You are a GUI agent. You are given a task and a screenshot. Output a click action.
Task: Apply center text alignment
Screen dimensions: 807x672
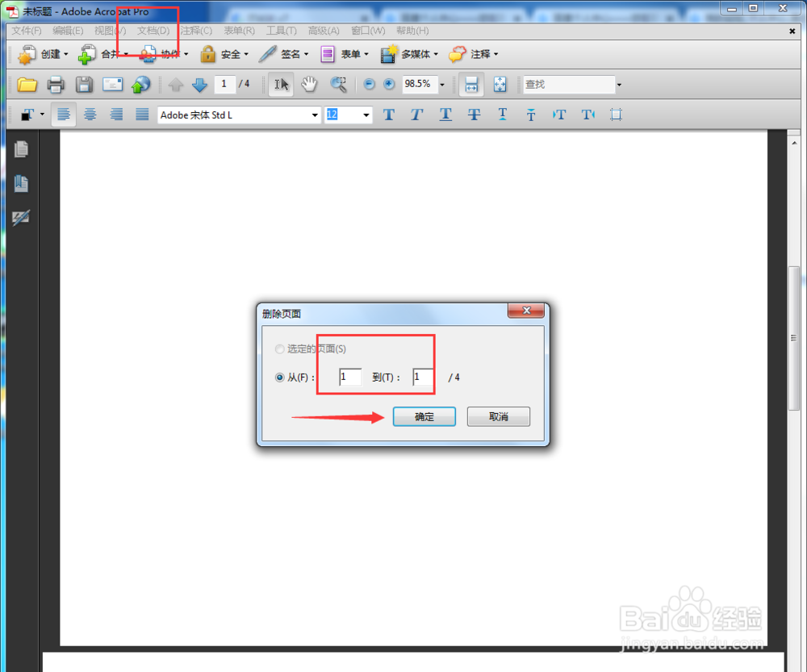90,115
